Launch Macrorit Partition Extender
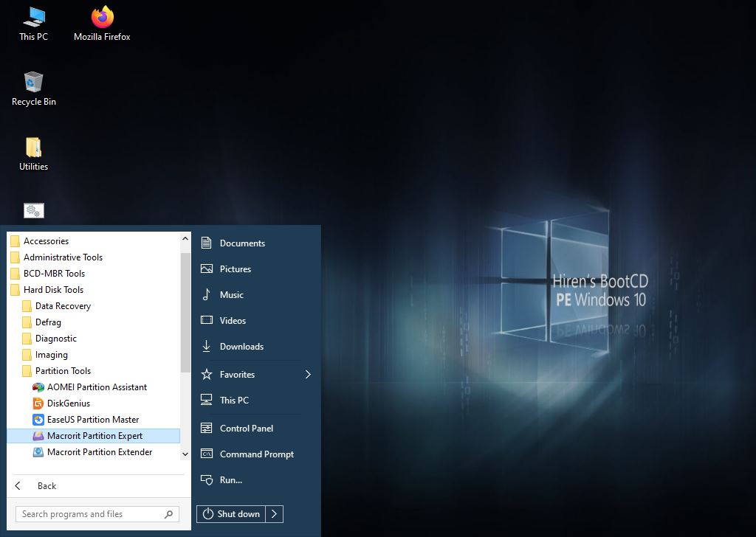This screenshot has height=537, width=756. click(99, 452)
